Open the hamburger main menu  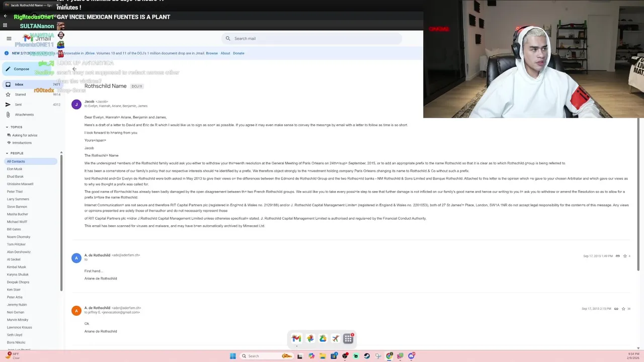pos(9,38)
